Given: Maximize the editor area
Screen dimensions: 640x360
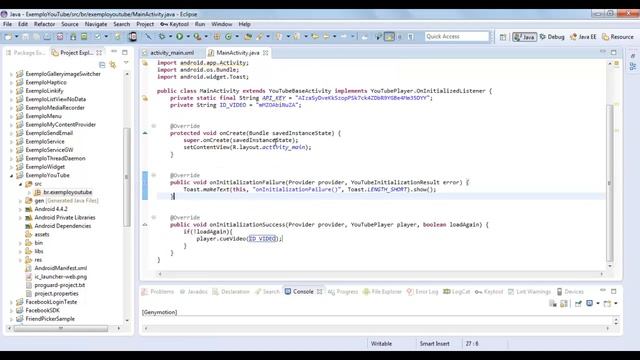Looking at the screenshot, I should tap(613, 52).
